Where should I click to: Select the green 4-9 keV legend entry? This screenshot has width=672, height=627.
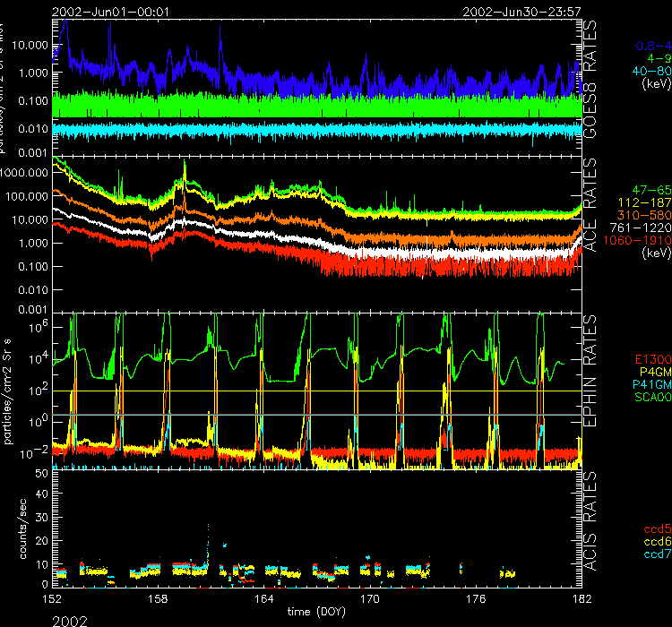coord(659,58)
